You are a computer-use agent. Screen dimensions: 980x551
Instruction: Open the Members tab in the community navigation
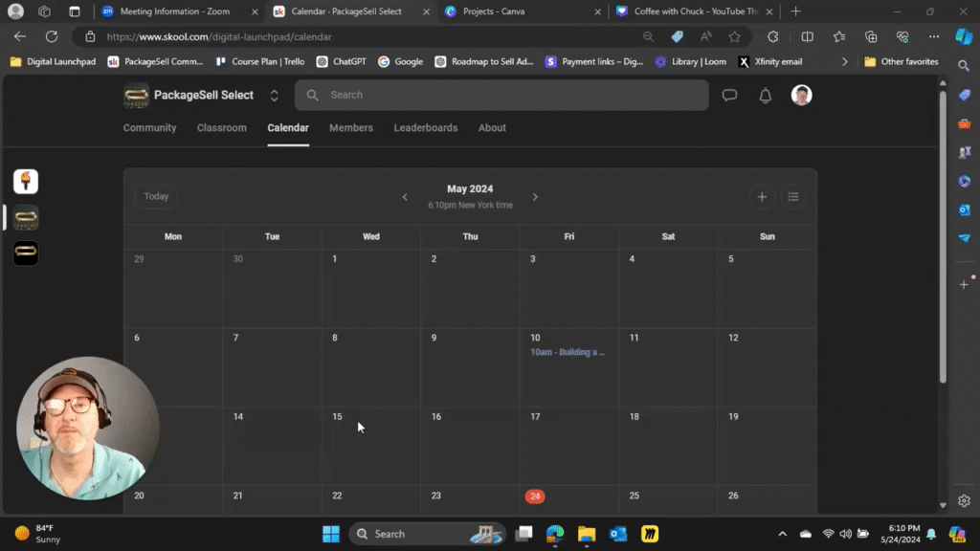(350, 127)
